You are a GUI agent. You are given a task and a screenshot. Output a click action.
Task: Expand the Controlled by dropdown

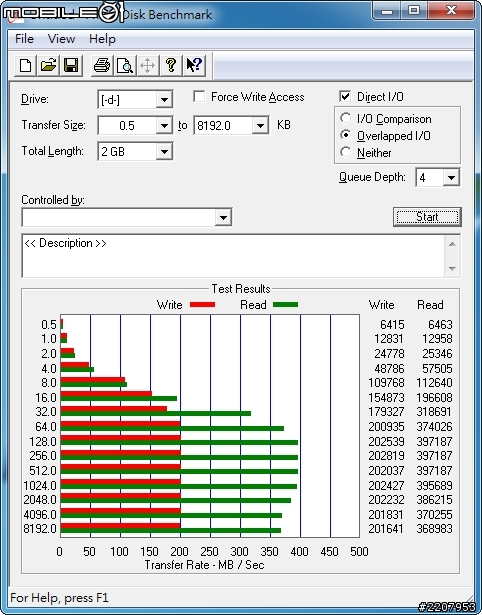pos(223,217)
